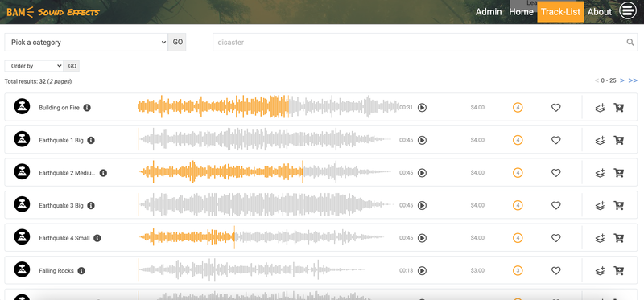644x300 pixels.
Task: Add Earthquake 3 Big to playlist
Action: click(600, 206)
